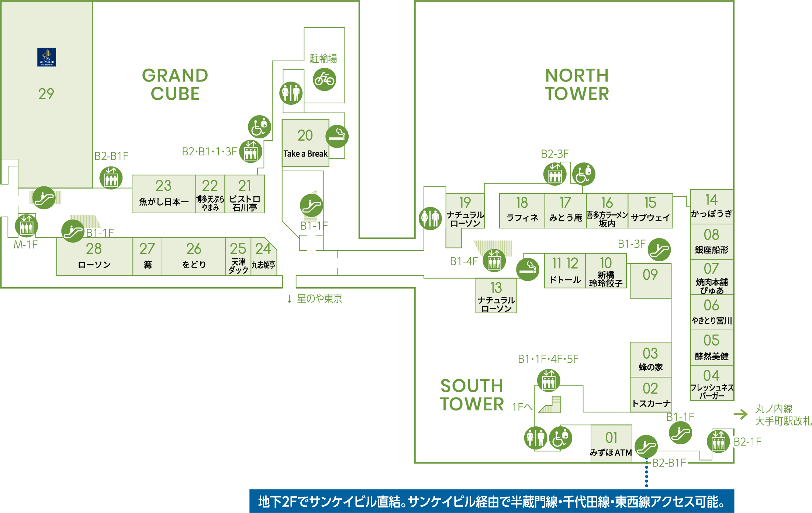This screenshot has width=812, height=513.
Task: Select shop 20 Take a Break
Action: tap(305, 143)
